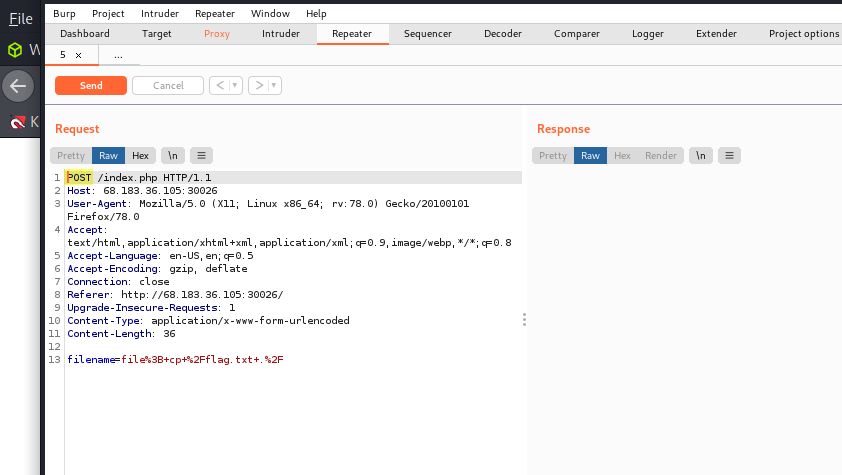Screen dimensions: 842x475
Task: Toggle request non-printable characters \n button
Action: tap(172, 156)
